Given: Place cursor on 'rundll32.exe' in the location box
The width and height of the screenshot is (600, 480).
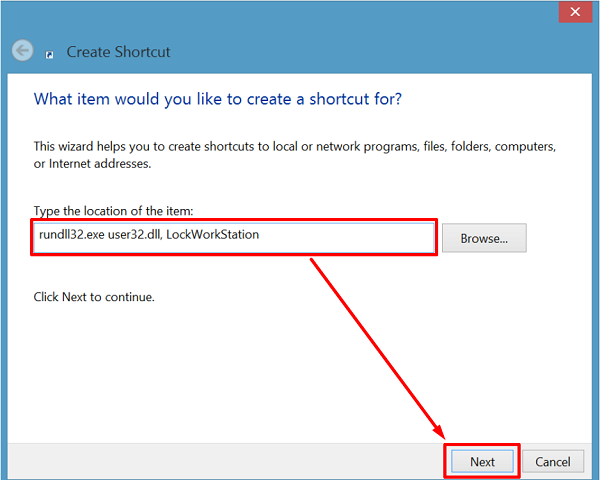Looking at the screenshot, I should pos(72,234).
